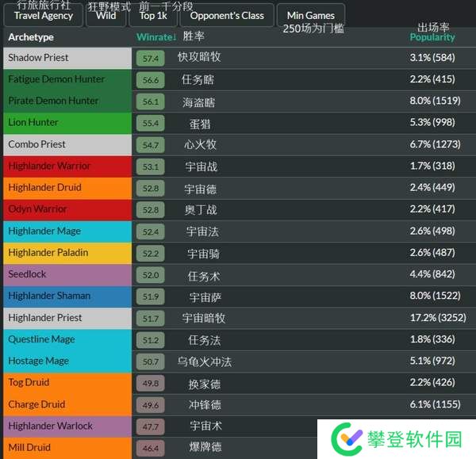Click the 51.2 winrate badge
This screenshot has width=476, height=459.
151,340
